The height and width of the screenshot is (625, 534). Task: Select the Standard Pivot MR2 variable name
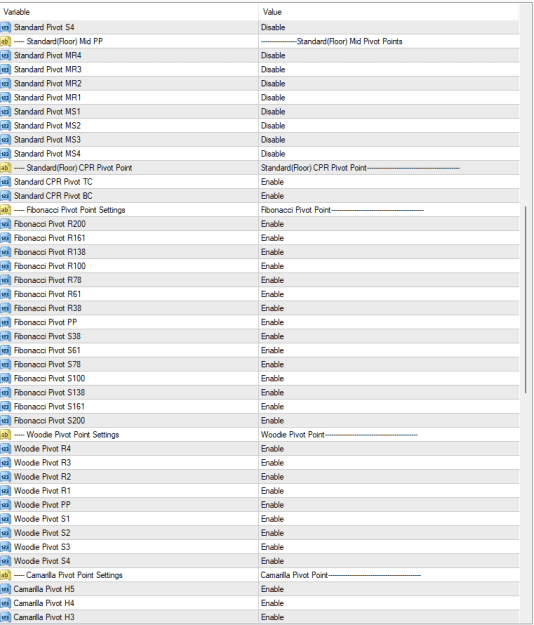[47, 84]
